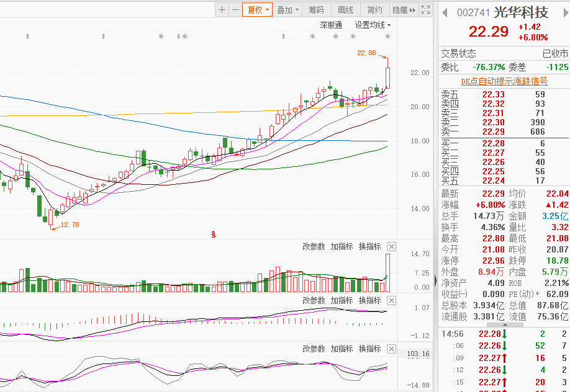
Task: Switch to 简约 view mode
Action: (x=374, y=10)
